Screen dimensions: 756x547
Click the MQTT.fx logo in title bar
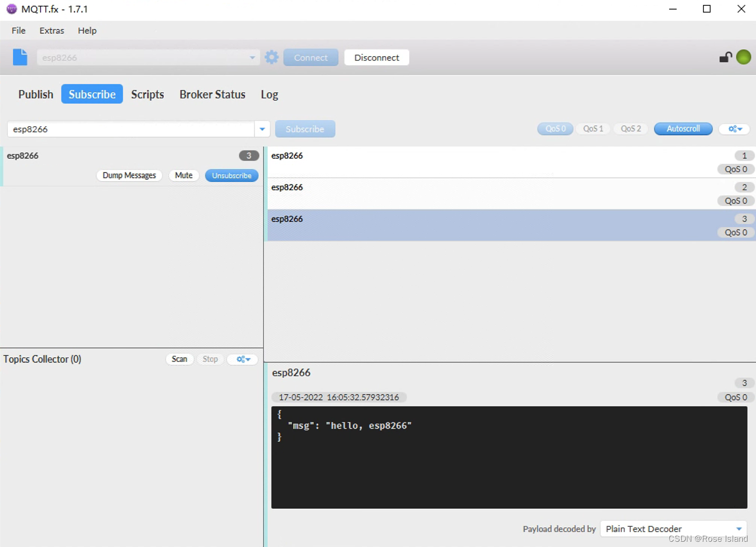11,8
